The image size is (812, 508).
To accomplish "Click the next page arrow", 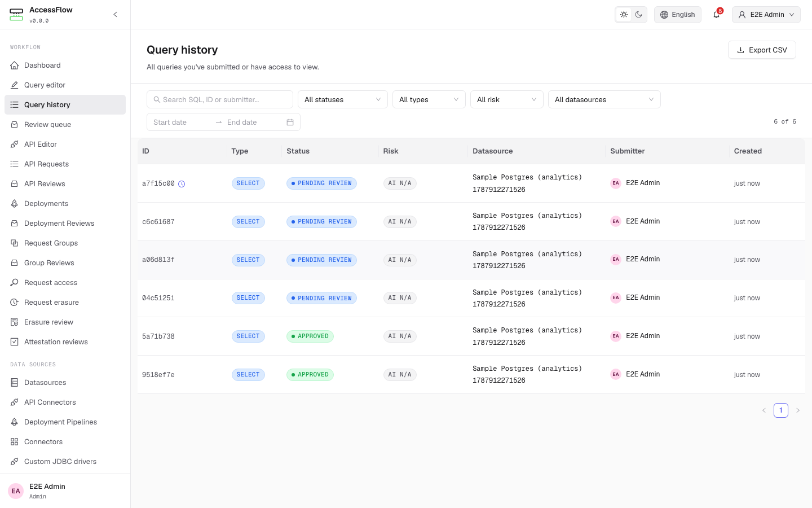I will pos(798,410).
